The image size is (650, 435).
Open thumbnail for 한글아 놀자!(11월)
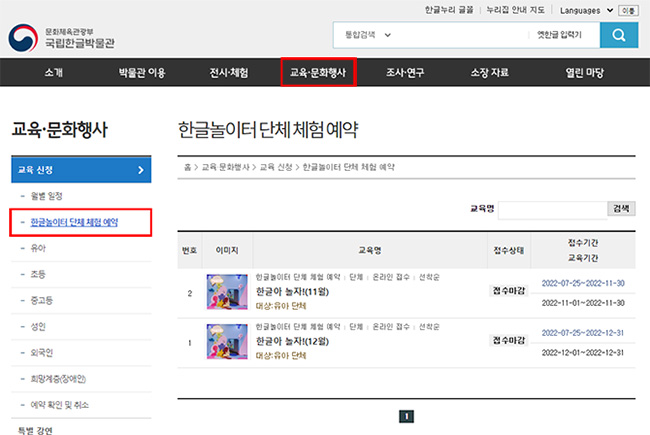227,292
